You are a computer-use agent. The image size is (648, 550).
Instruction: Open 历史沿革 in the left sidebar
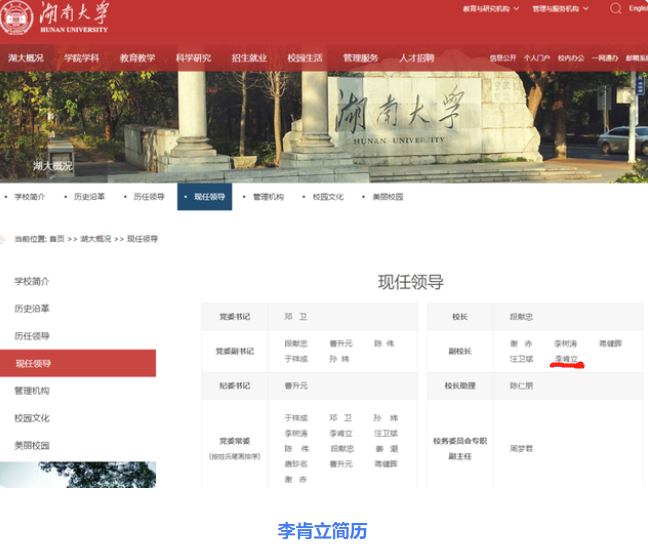click(32, 309)
